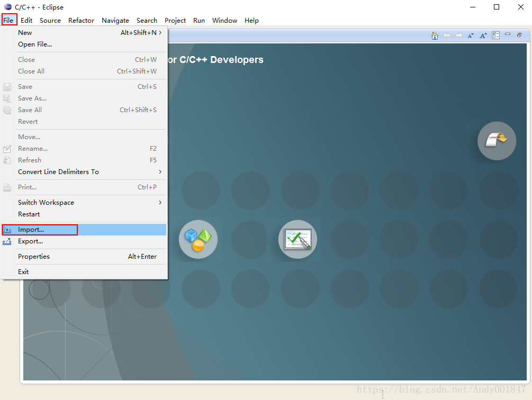Click the Refresh icon in File menu

point(7,160)
